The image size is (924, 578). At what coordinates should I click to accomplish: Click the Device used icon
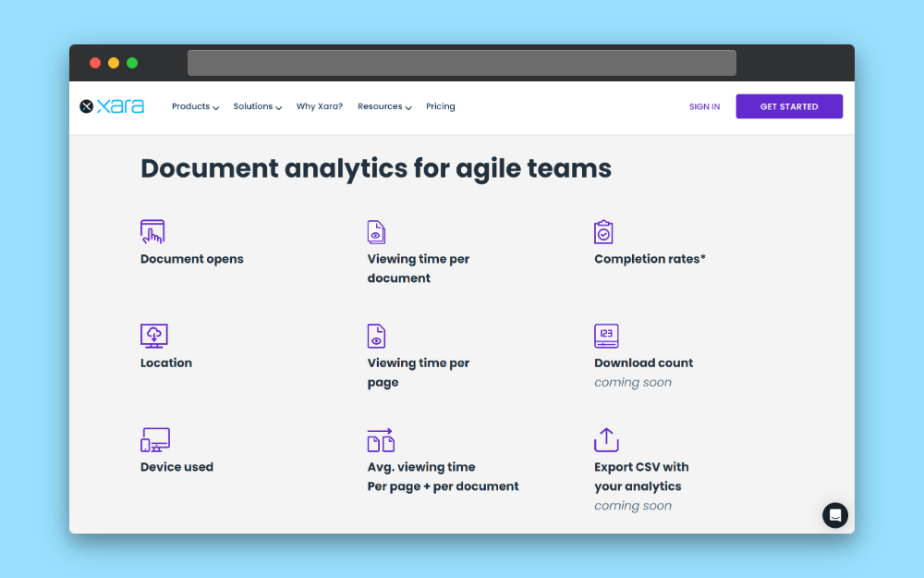click(155, 440)
